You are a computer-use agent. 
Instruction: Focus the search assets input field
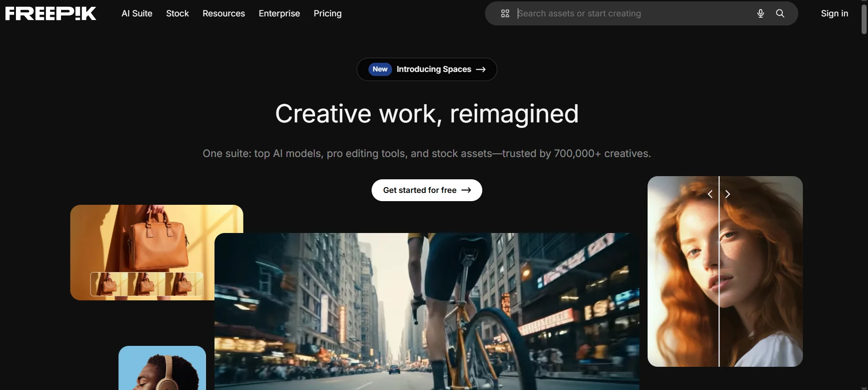(x=633, y=14)
